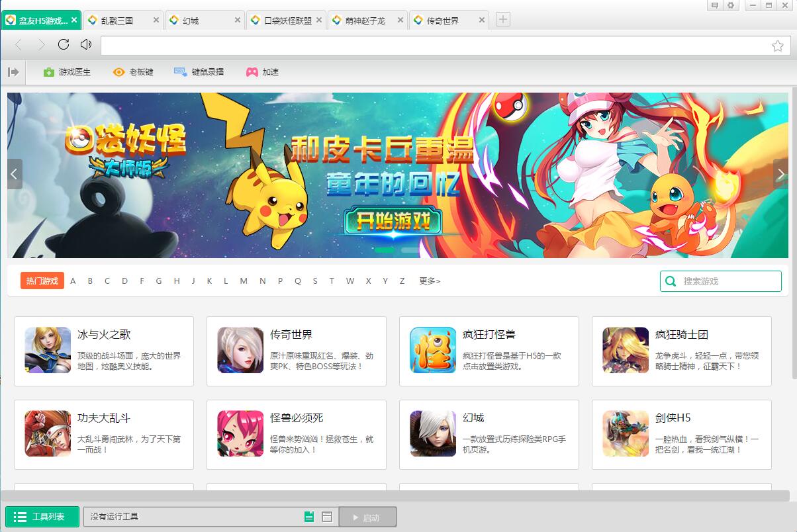The width and height of the screenshot is (797, 532).
Task: Open a new tab with plus button
Action: click(503, 20)
